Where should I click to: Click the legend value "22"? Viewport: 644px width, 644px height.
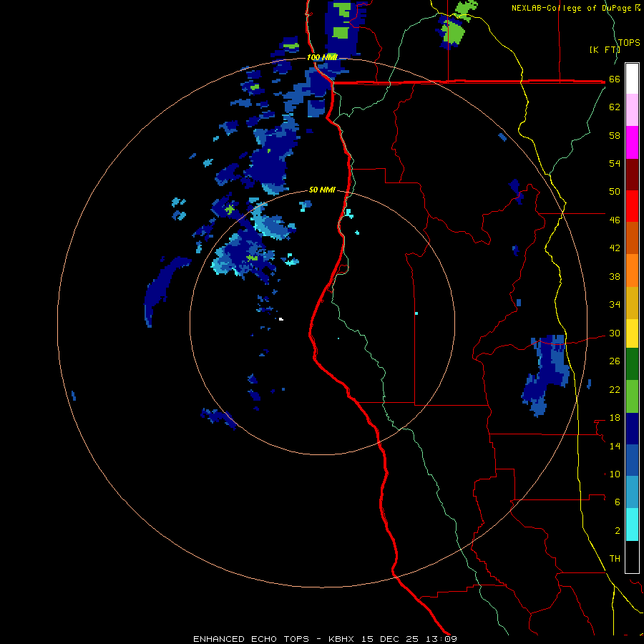615,389
